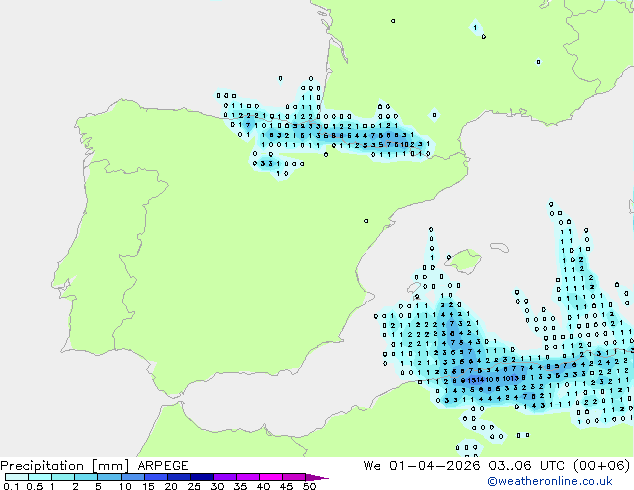Pick the 25–30 mm dark navy swatch
Image resolution: width=634 pixels, height=490 pixels.
202,477
